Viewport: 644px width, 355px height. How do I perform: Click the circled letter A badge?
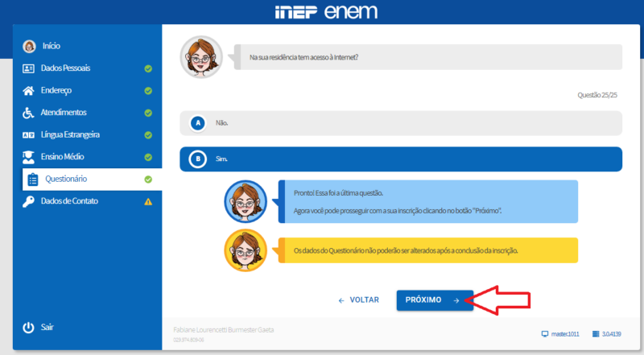(198, 123)
